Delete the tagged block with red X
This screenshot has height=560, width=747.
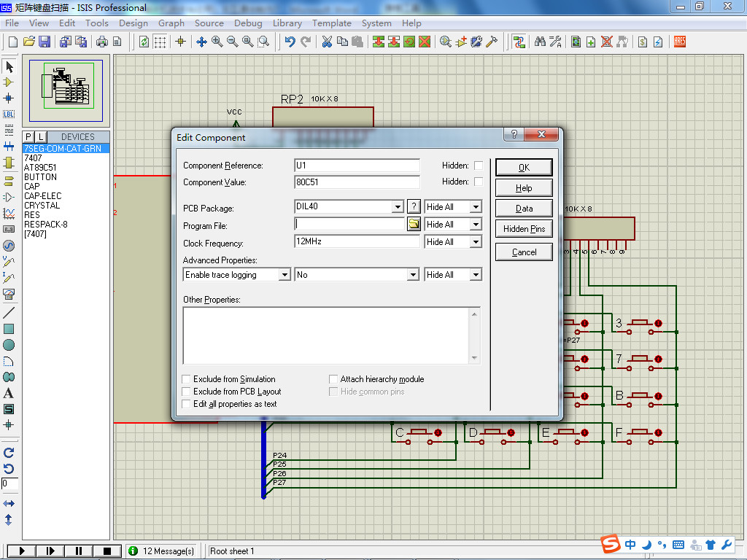point(425,42)
